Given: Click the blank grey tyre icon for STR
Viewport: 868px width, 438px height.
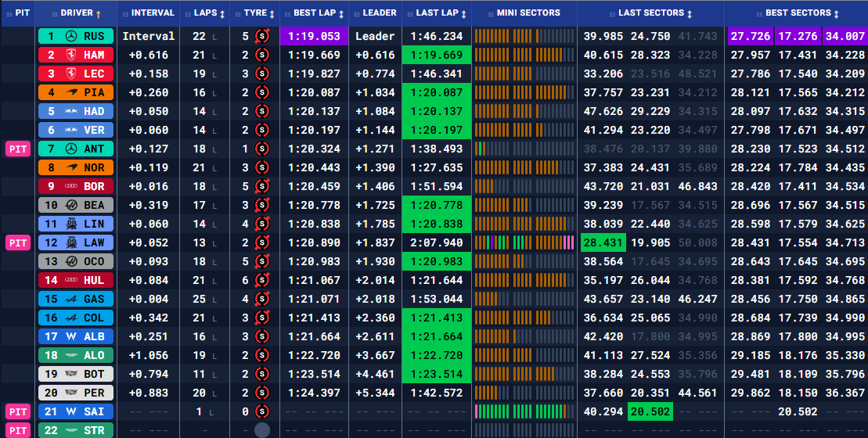Looking at the screenshot, I should [x=262, y=429].
